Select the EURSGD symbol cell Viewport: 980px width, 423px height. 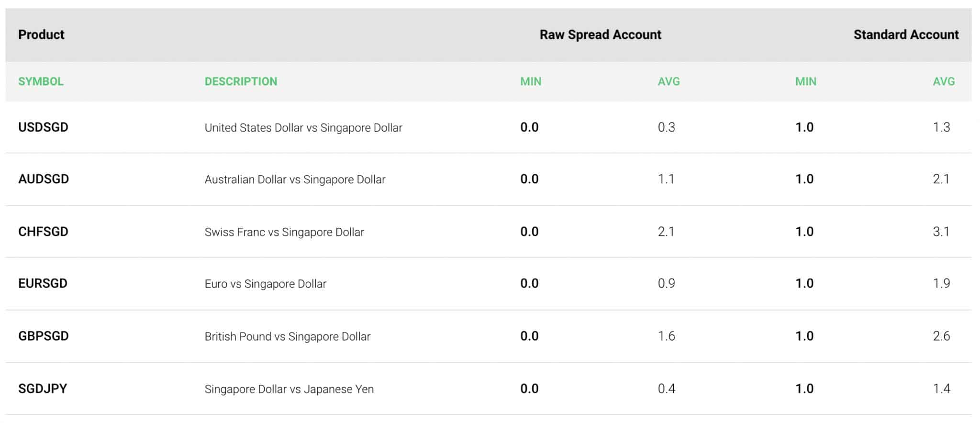pos(43,283)
